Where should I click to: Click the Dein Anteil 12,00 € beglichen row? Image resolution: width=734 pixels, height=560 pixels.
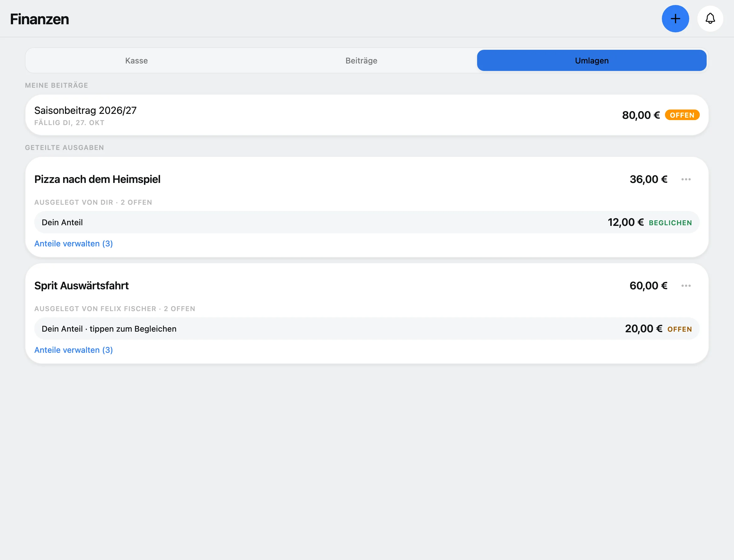(x=367, y=222)
